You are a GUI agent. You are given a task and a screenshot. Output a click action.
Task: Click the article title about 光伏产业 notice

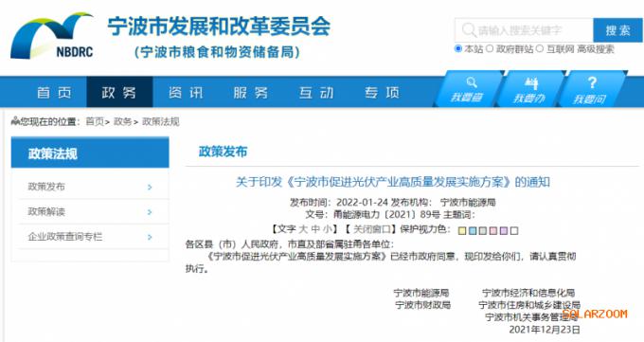tap(393, 182)
